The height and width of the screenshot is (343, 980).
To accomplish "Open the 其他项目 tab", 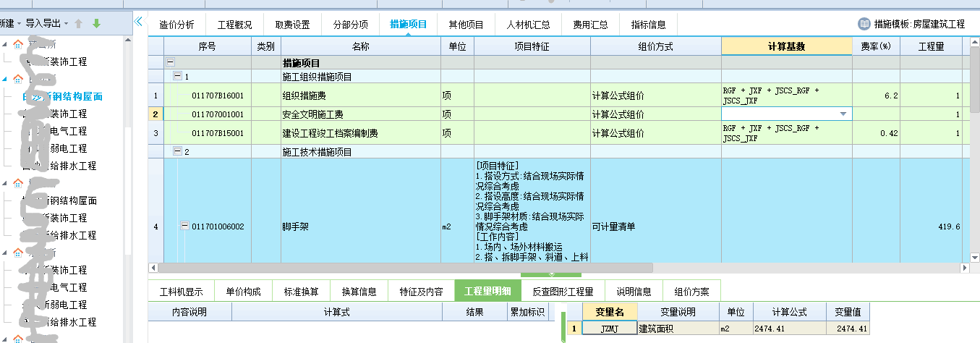I will coord(466,25).
